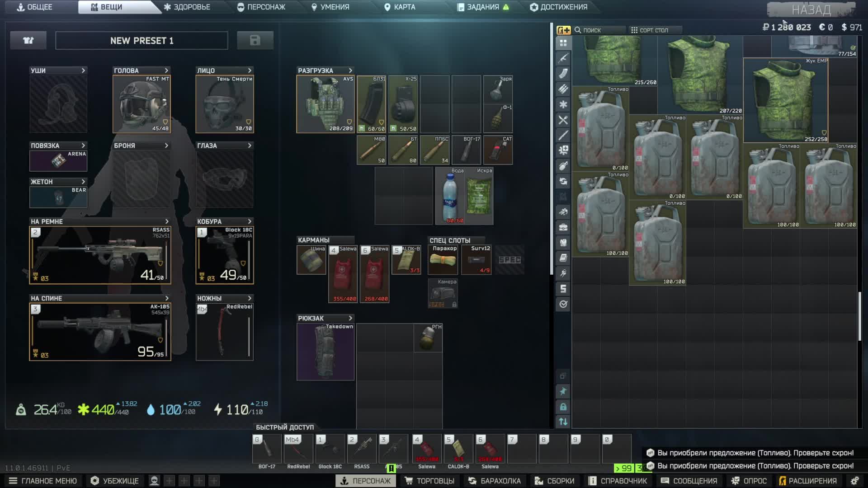Select the melee knife stash filter icon
This screenshot has height=488, width=868.
pos(563,135)
